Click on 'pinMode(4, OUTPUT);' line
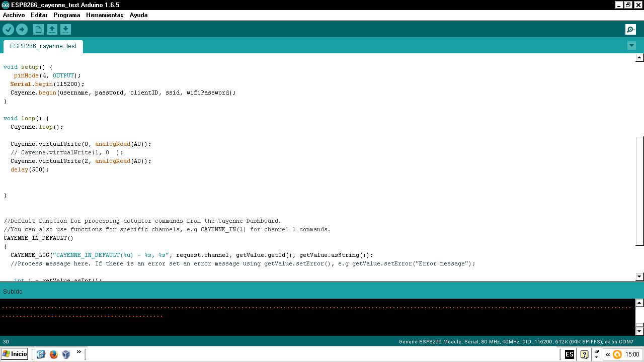644x362 pixels. pos(47,75)
